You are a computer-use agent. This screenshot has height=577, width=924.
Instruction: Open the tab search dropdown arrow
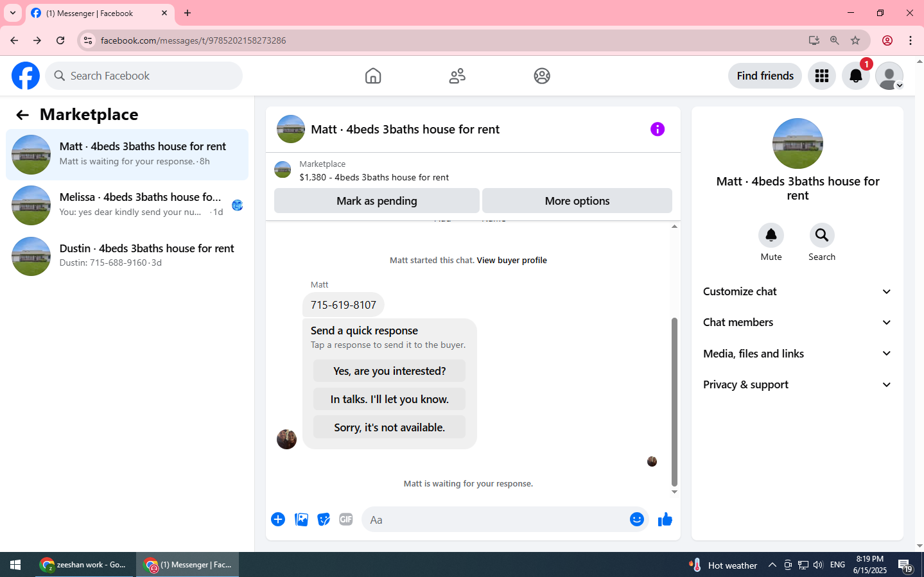pos(13,13)
